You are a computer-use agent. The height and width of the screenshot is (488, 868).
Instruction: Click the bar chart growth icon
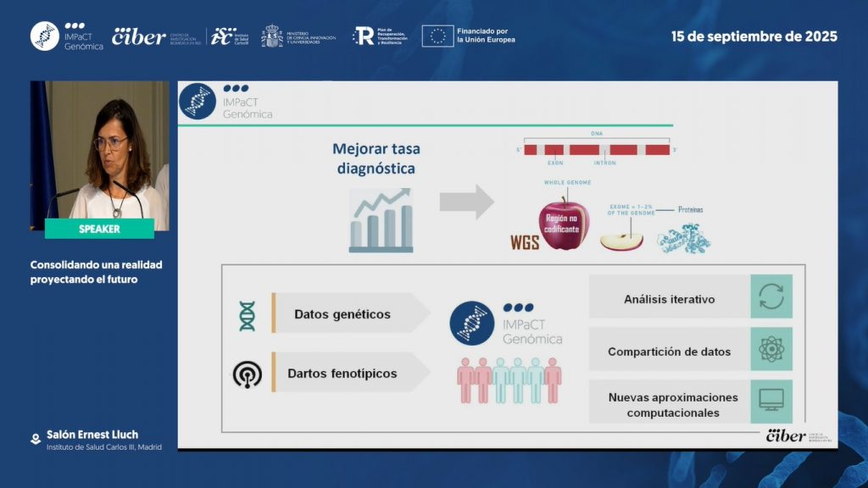click(381, 221)
